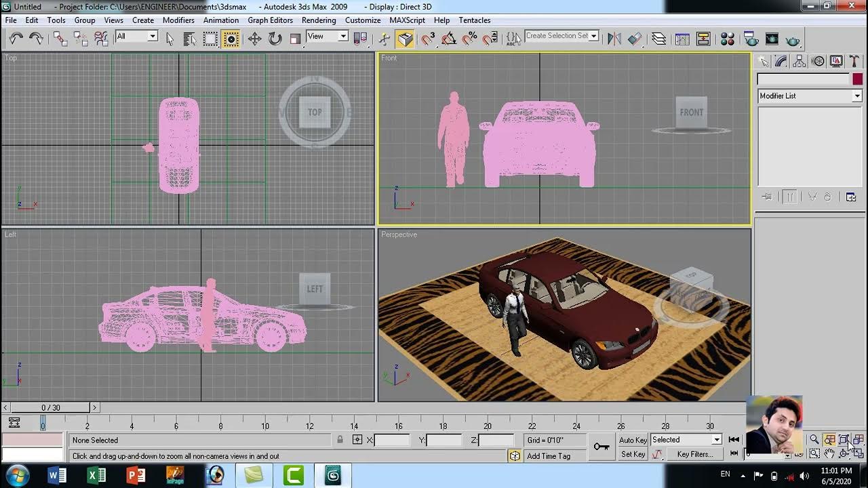
Task: Toggle Set Key mode
Action: coord(633,454)
